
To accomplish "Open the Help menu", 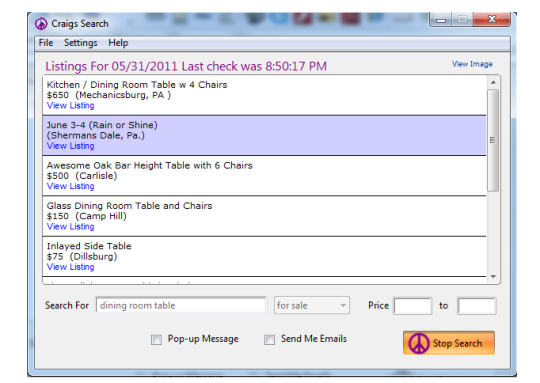I will point(118,43).
